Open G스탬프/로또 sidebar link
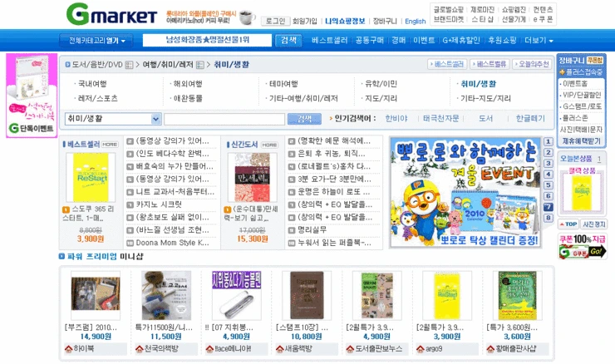This screenshot has width=615, height=364. (x=582, y=106)
